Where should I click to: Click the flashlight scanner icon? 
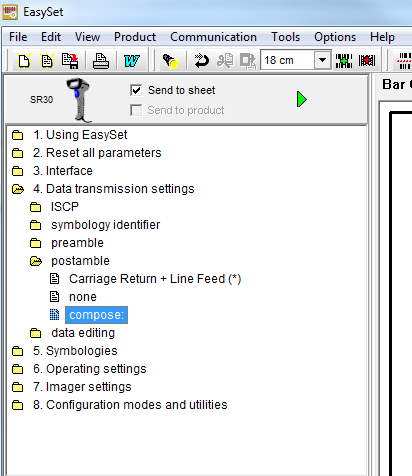point(170,61)
